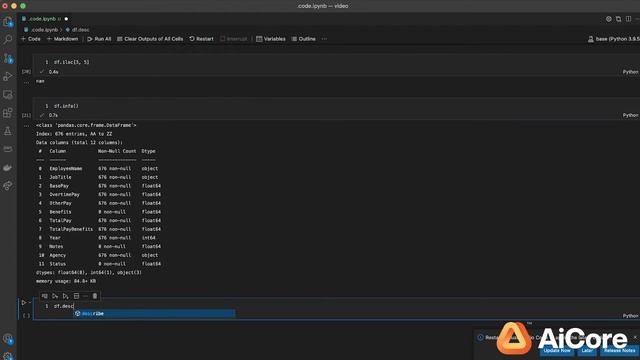
Task: Open Source Control view in activity bar
Action: coord(8,58)
